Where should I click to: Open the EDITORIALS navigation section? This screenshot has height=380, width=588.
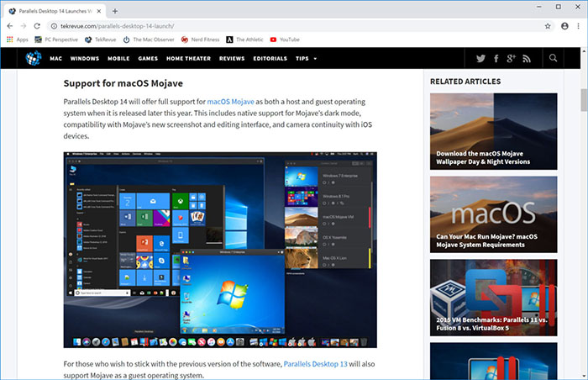tap(270, 59)
